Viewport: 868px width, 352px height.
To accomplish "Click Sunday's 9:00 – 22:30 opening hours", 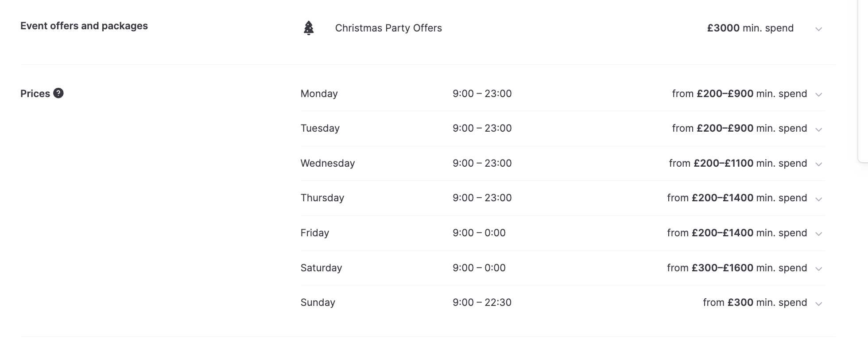I will (x=482, y=302).
